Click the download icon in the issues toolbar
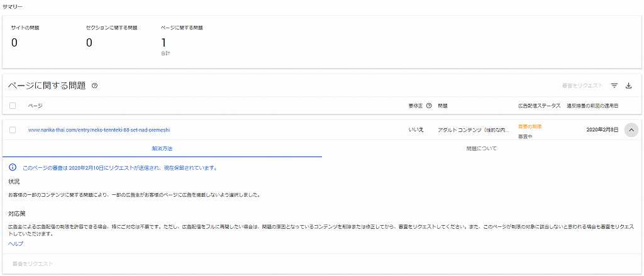The image size is (644, 276). click(628, 86)
